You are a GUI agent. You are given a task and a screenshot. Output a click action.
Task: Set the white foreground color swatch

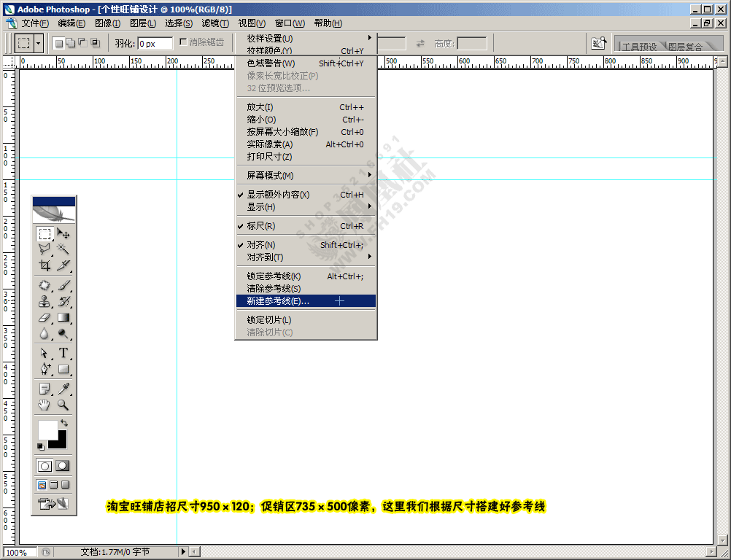[x=47, y=429]
